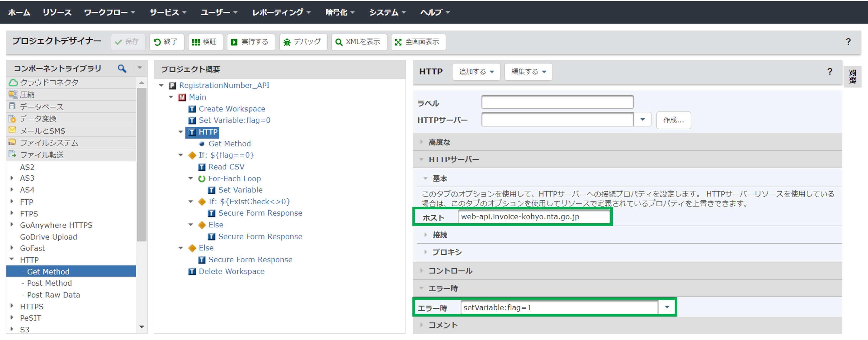The width and height of the screenshot is (868, 340).
Task: Open the クラウドコネクタ category
Action: [71, 83]
